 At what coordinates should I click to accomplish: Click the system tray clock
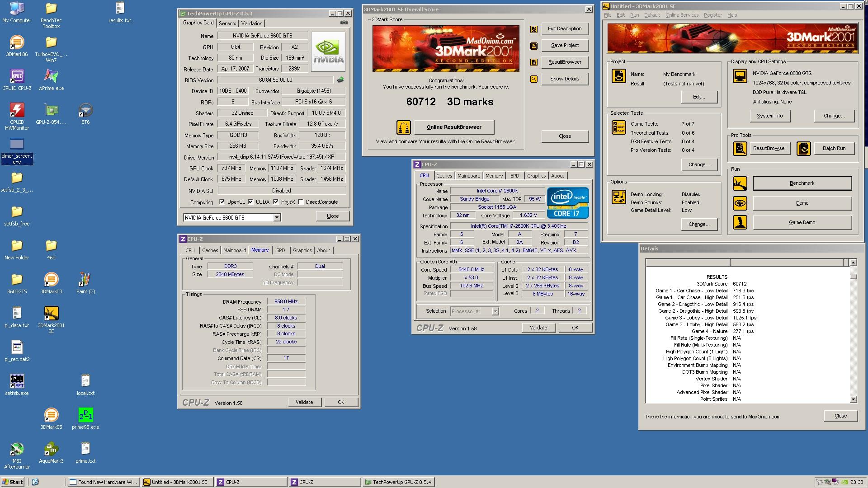click(856, 482)
